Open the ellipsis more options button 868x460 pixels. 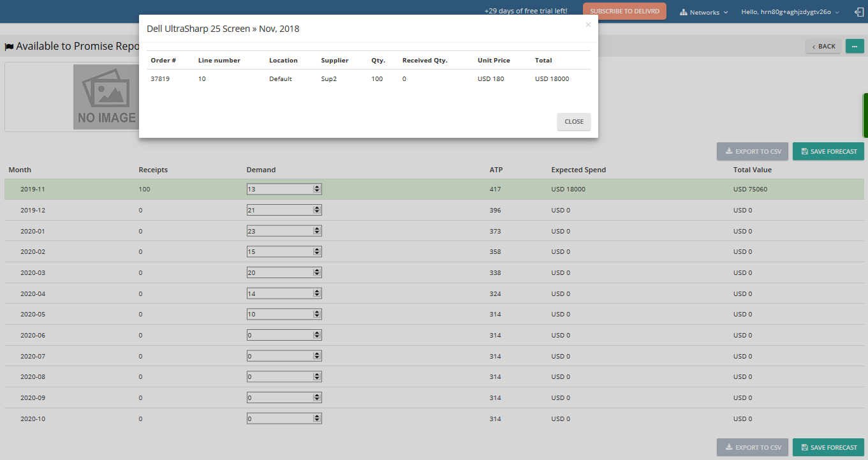click(x=855, y=46)
